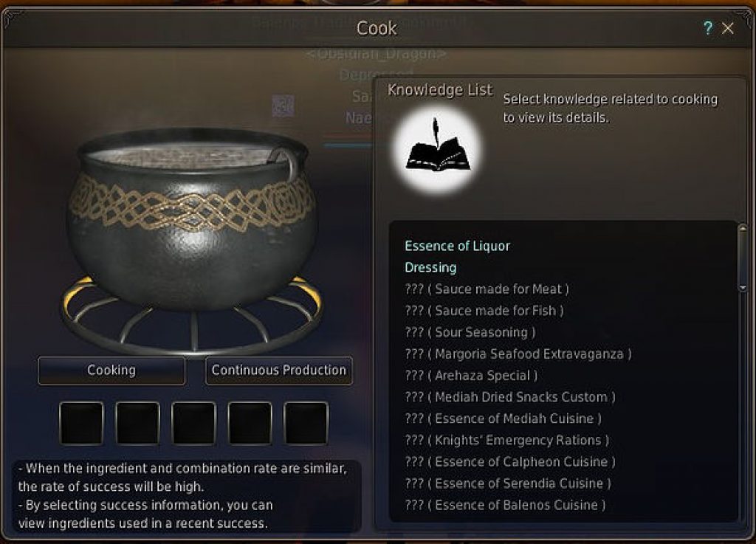Image resolution: width=756 pixels, height=544 pixels.
Task: Select the fifth ingredient slot
Action: coord(306,423)
